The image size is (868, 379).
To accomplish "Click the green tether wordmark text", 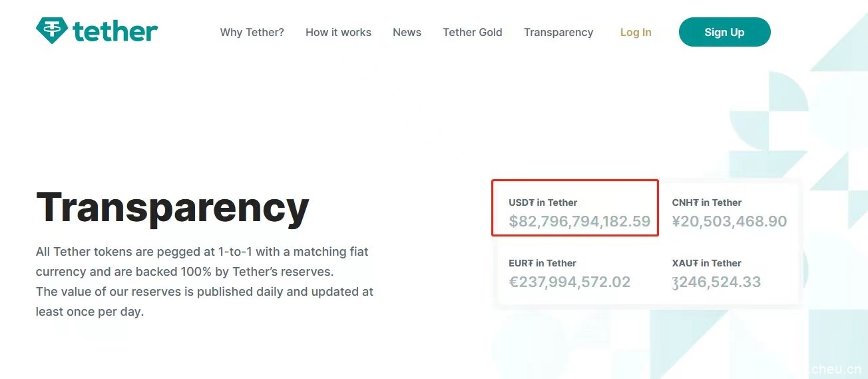I will pos(115,31).
